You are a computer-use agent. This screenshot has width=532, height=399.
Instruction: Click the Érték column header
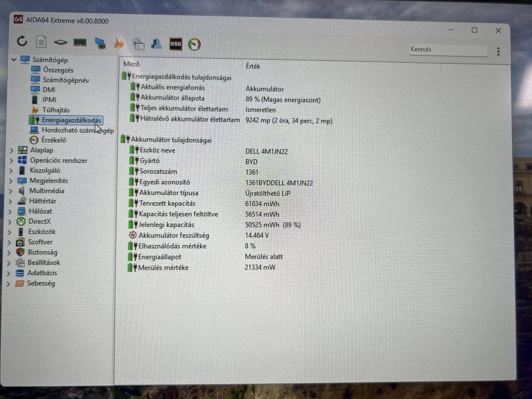[x=253, y=66]
